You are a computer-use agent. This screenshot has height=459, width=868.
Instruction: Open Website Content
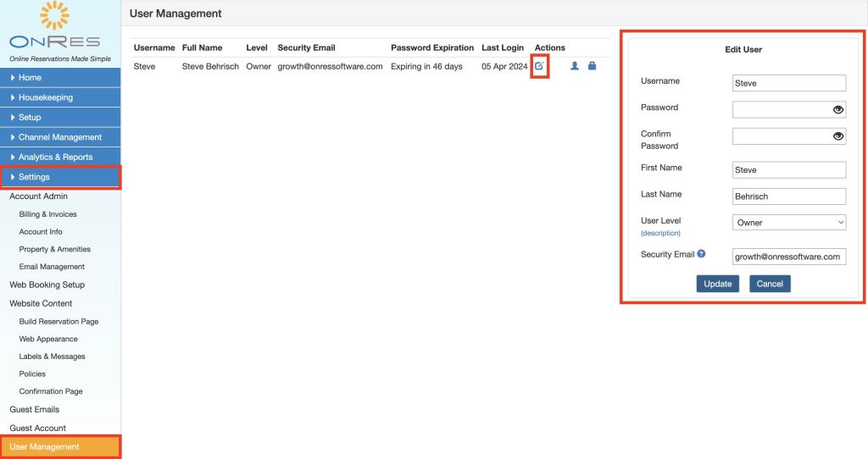(x=41, y=304)
